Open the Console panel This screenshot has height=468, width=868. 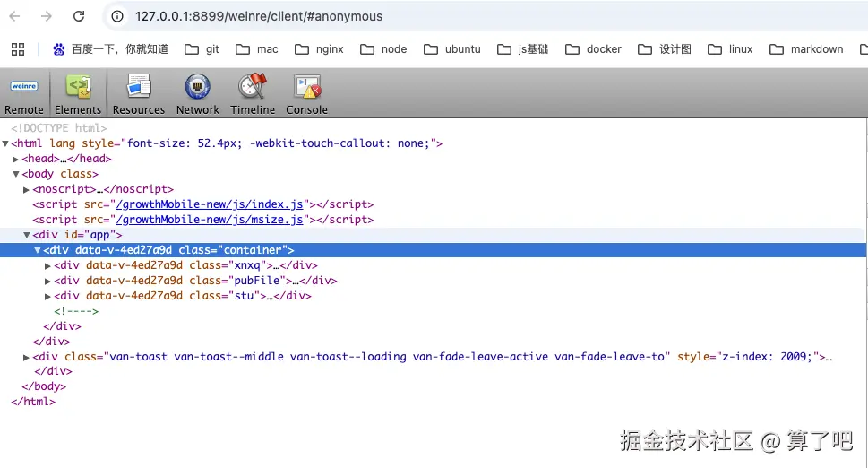pyautogui.click(x=306, y=93)
